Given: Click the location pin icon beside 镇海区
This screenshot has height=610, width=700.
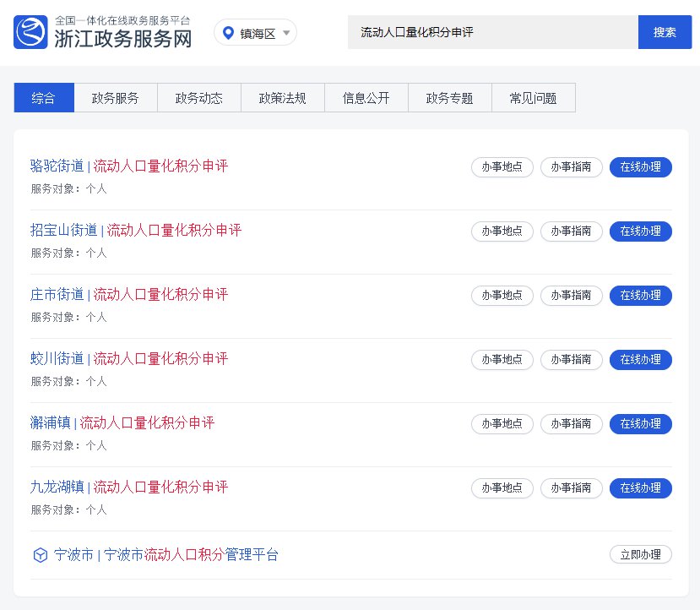Looking at the screenshot, I should (227, 33).
